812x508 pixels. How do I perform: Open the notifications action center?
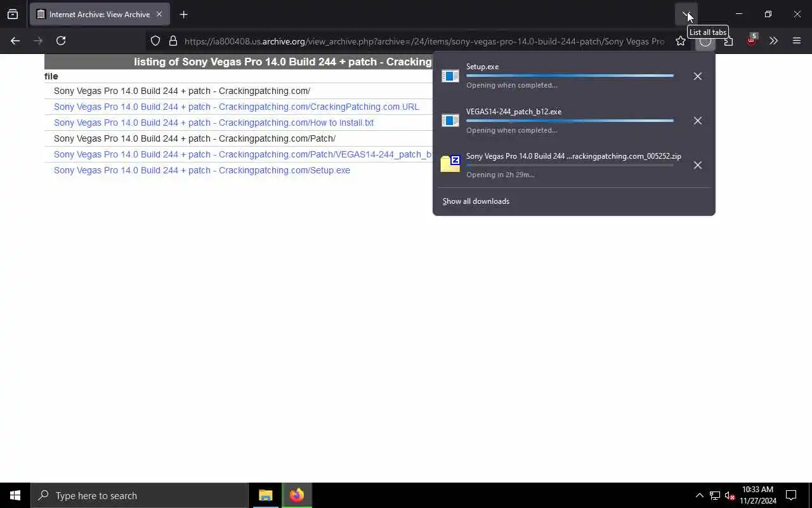pyautogui.click(x=791, y=495)
